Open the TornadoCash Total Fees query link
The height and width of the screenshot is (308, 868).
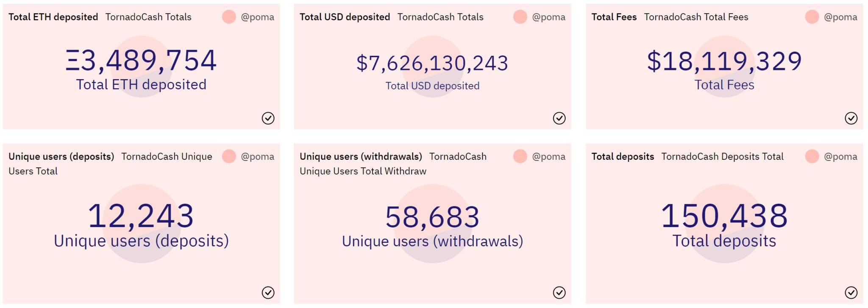[x=696, y=17]
